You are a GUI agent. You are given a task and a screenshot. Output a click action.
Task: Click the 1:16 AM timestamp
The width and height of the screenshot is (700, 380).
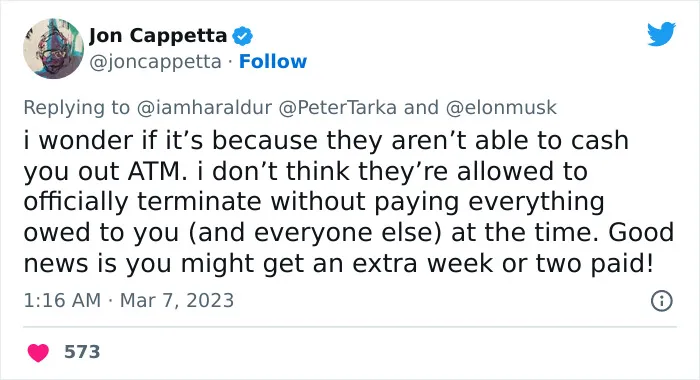coord(62,301)
